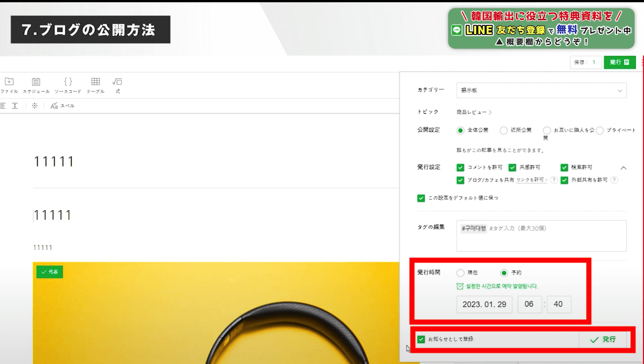
Task: Click the 11111 body heading in the editor
Action: coord(53,215)
